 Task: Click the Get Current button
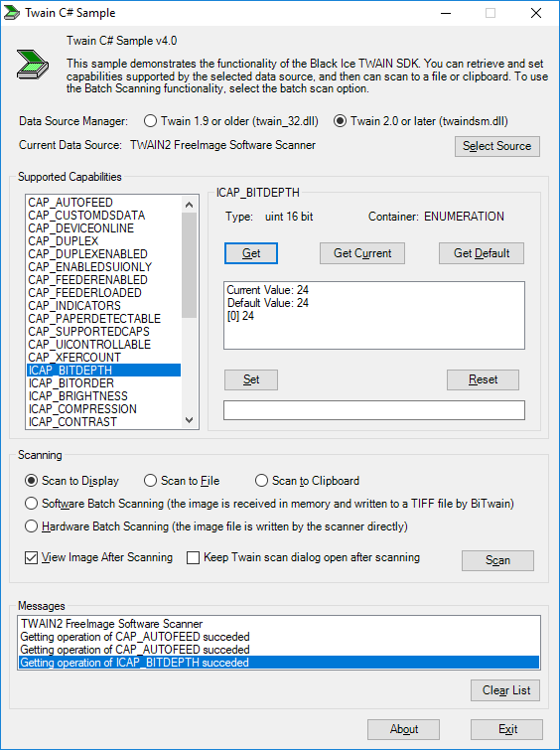(362, 253)
